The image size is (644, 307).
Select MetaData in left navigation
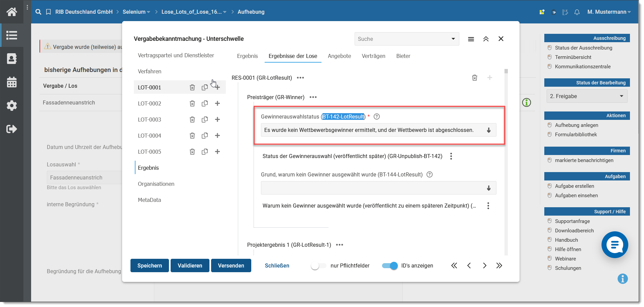tap(150, 200)
